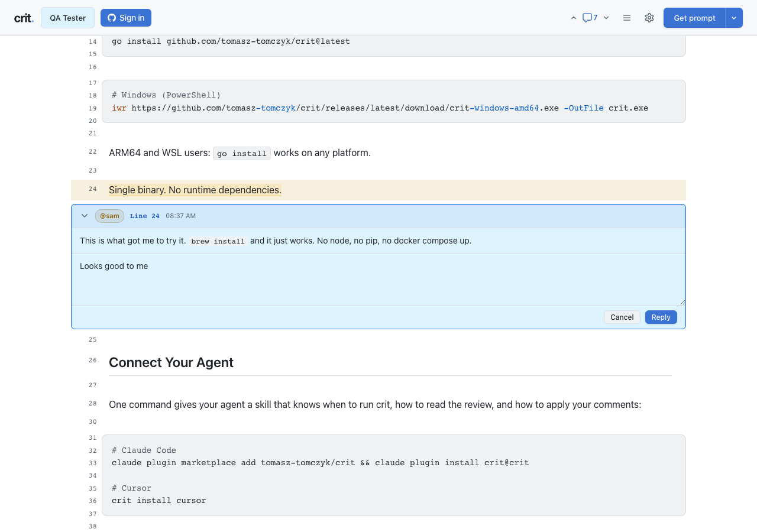This screenshot has height=532, width=757.
Task: Open the comments count bubble
Action: pos(590,18)
